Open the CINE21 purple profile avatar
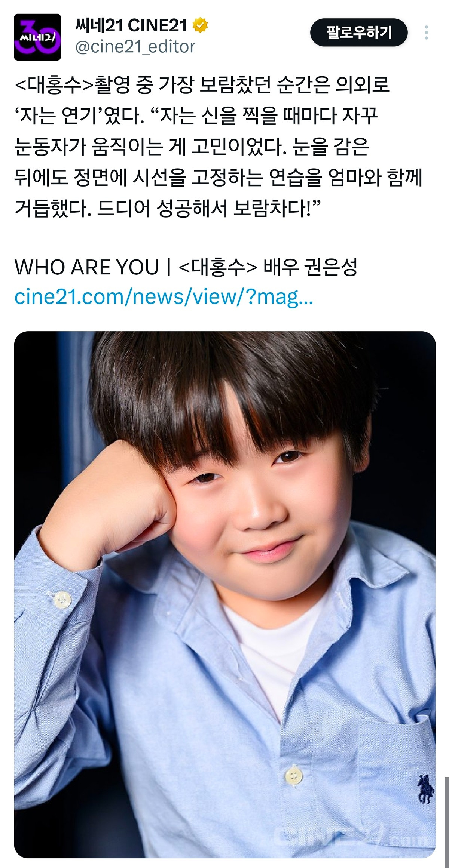The height and width of the screenshot is (868, 449). pyautogui.click(x=37, y=37)
